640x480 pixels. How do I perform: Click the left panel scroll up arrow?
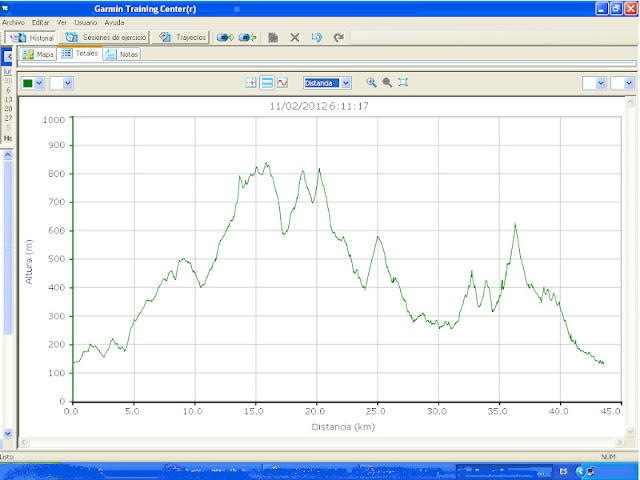[8, 155]
